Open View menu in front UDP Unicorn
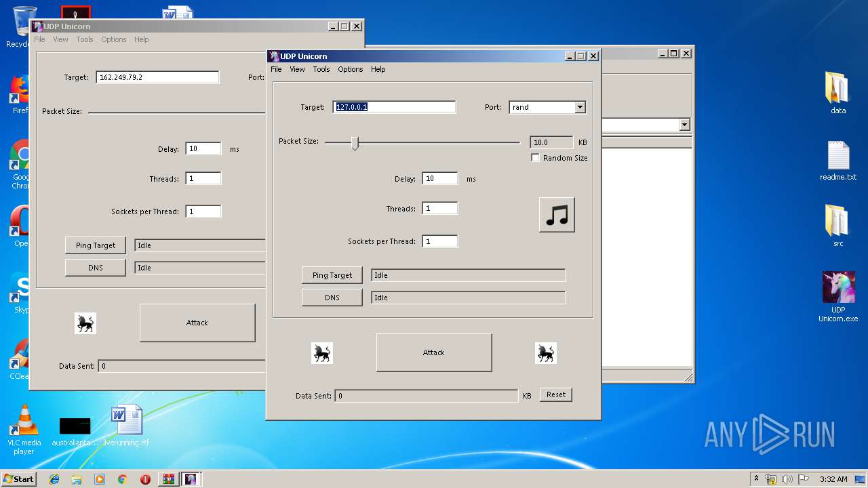The width and height of the screenshot is (868, 488). [297, 69]
